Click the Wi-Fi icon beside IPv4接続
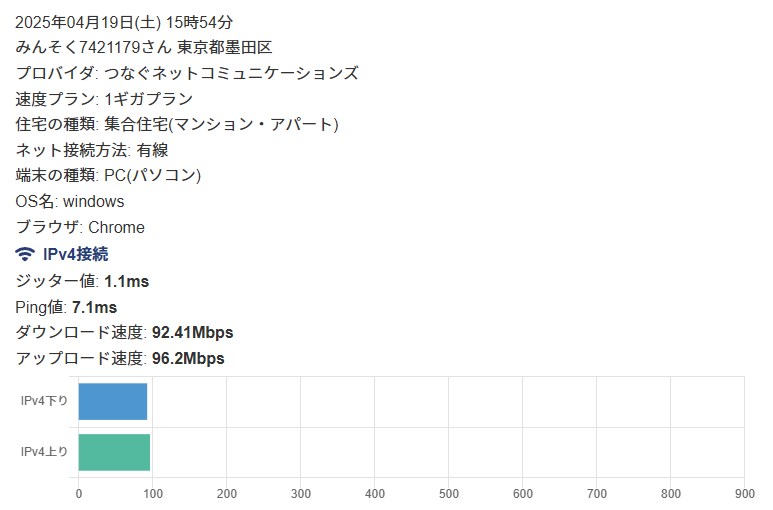 click(25, 254)
